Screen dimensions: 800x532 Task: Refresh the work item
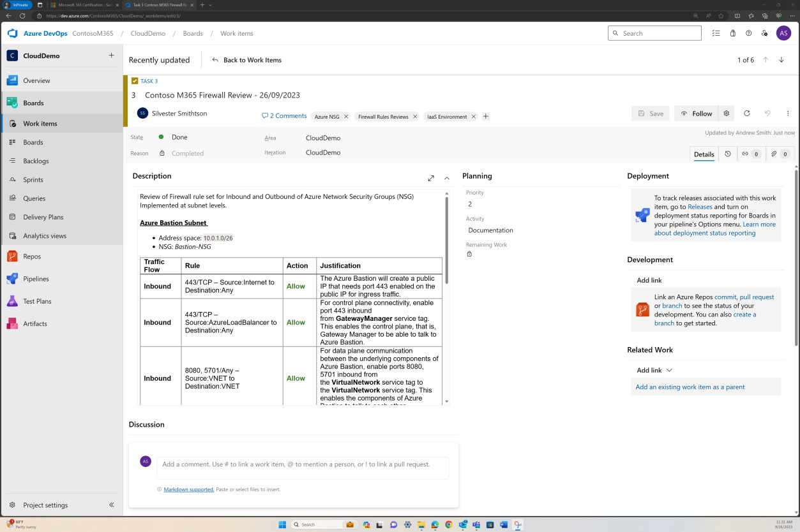pyautogui.click(x=747, y=113)
